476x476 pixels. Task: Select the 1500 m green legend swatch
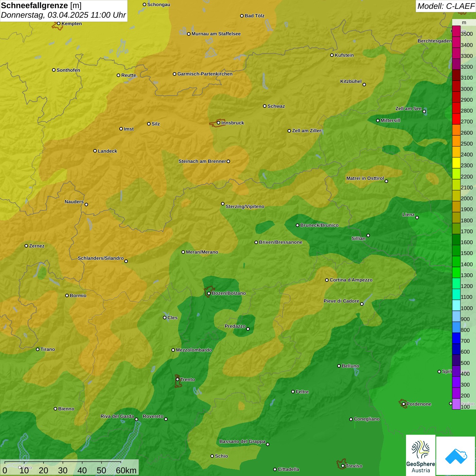point(456,251)
